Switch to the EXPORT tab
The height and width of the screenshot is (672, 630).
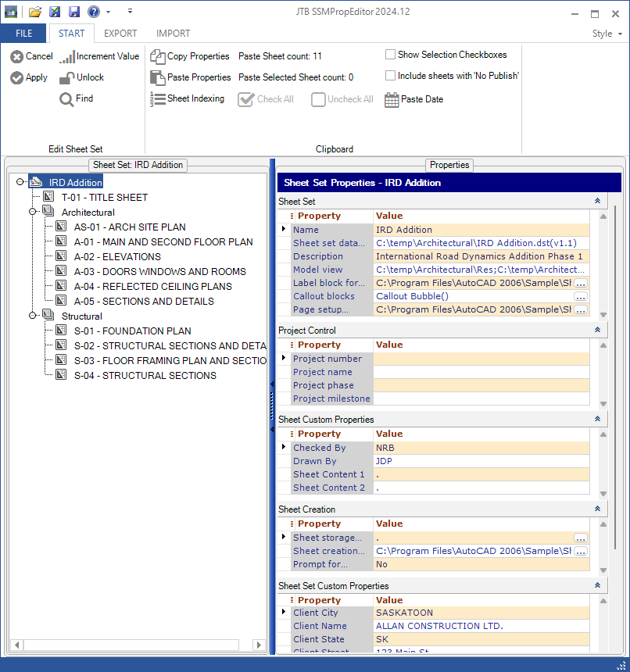120,34
